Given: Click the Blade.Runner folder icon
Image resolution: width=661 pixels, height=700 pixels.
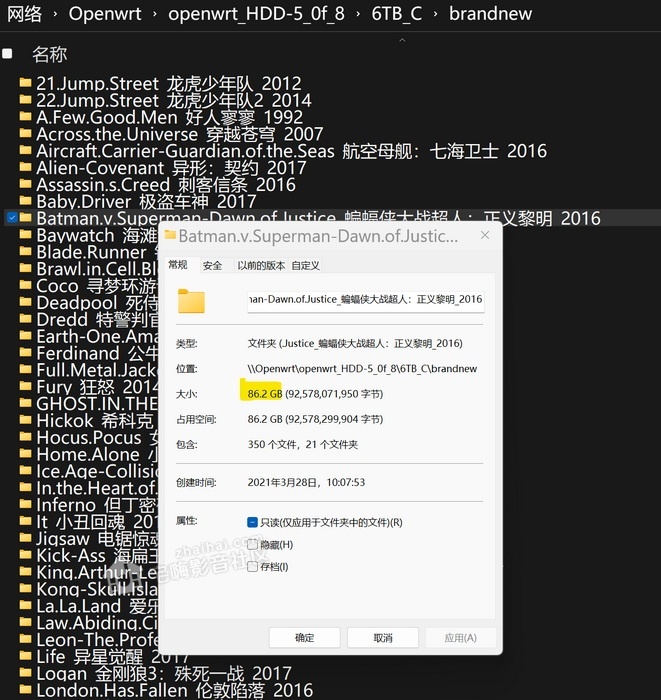Looking at the screenshot, I should [x=25, y=251].
